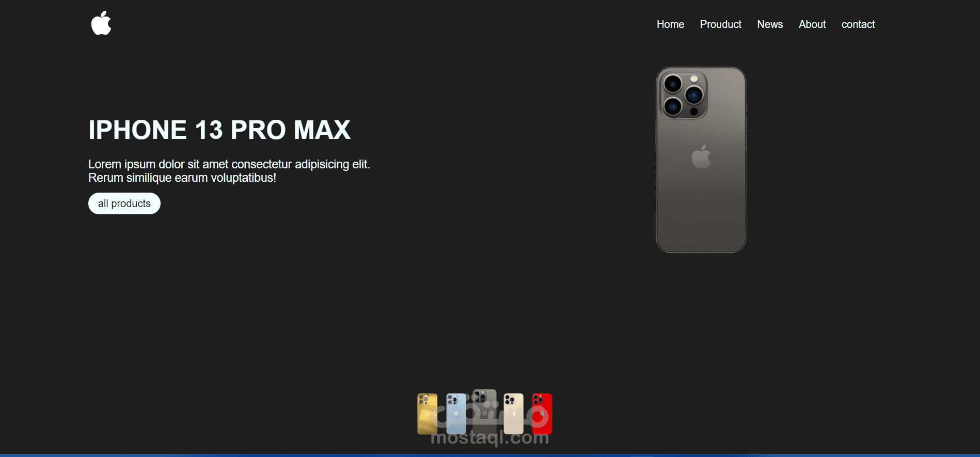
Task: Choose the red iPhone color thumbnail
Action: click(542, 414)
